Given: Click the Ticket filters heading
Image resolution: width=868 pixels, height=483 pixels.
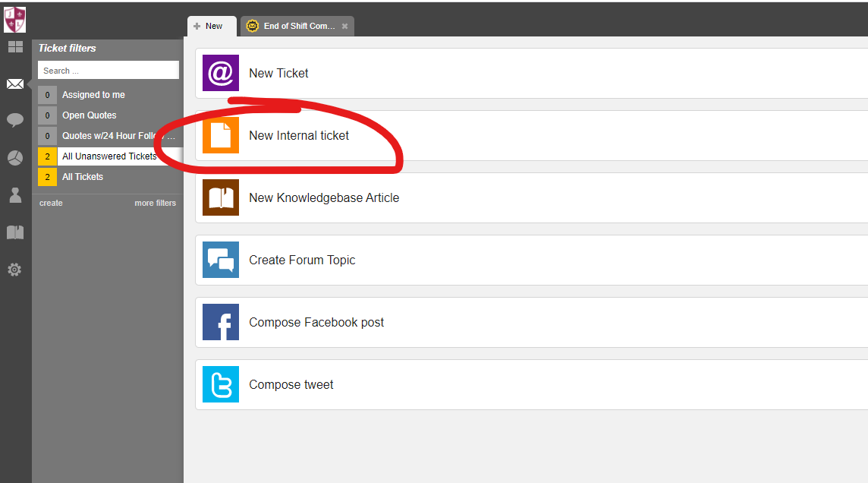Looking at the screenshot, I should (x=67, y=48).
